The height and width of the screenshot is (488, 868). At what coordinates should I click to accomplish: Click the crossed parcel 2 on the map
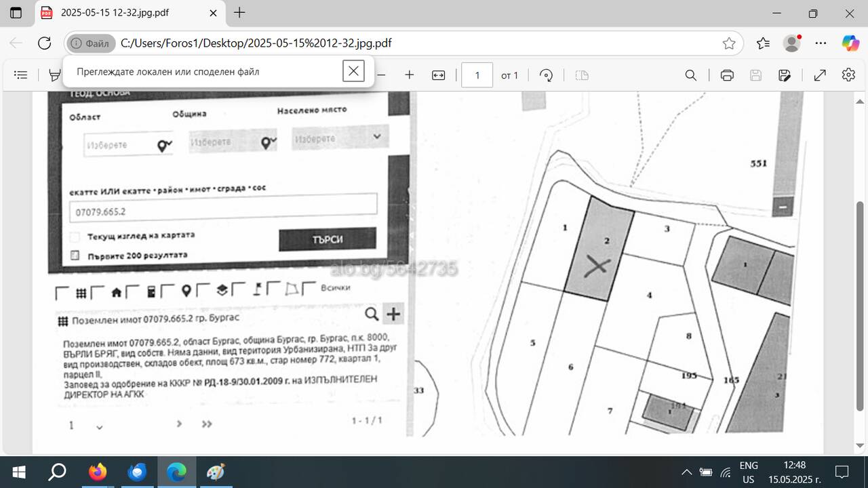coord(599,249)
